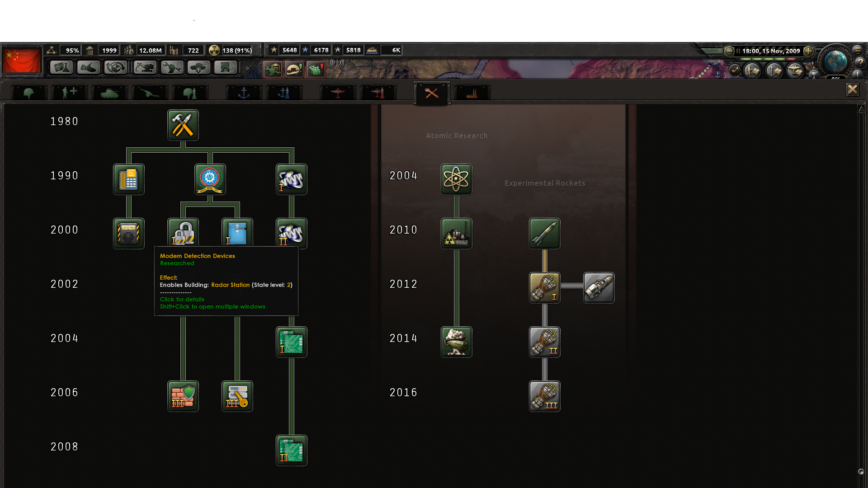Viewport: 868px width, 488px height.
Task: Toggle the air plane map mode
Action: (x=795, y=71)
